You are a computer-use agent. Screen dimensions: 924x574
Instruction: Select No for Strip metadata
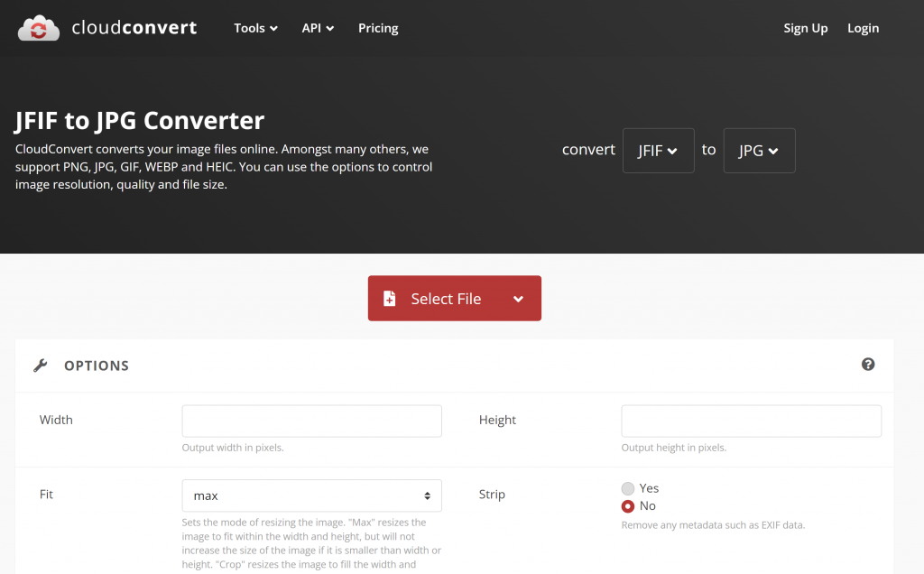[628, 506]
